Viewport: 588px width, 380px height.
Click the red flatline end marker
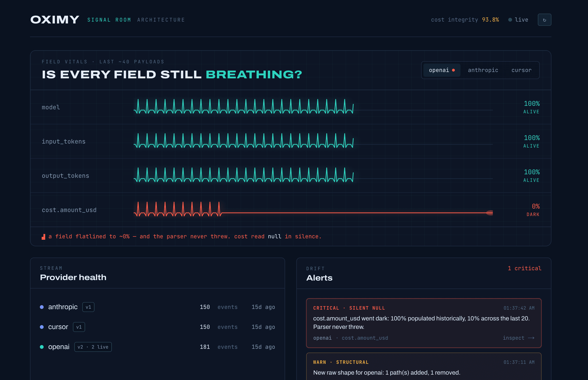pyautogui.click(x=490, y=213)
